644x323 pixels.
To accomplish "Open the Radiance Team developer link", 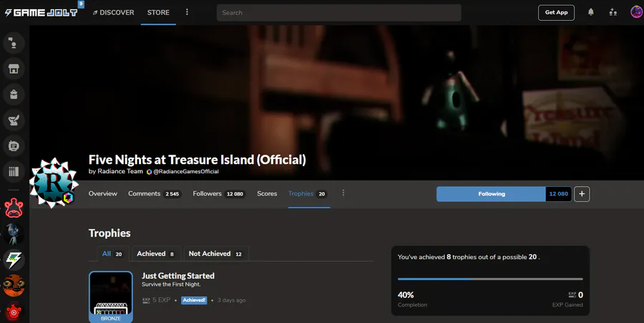I will 120,171.
